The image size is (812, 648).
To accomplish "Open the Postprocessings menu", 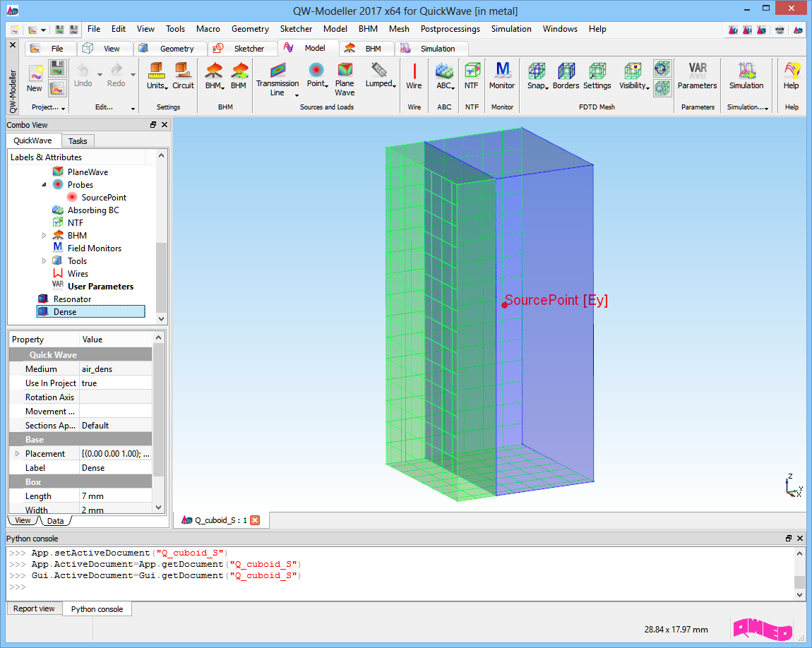I will [x=450, y=29].
